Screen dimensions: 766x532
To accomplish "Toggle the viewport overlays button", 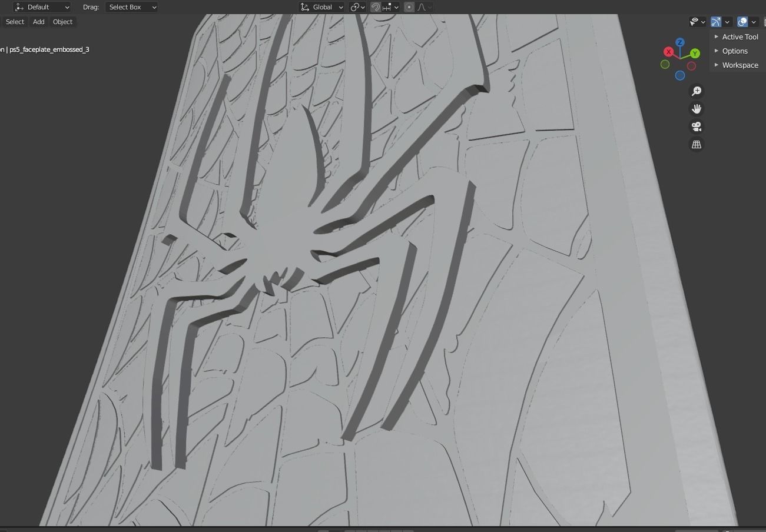I will click(742, 22).
